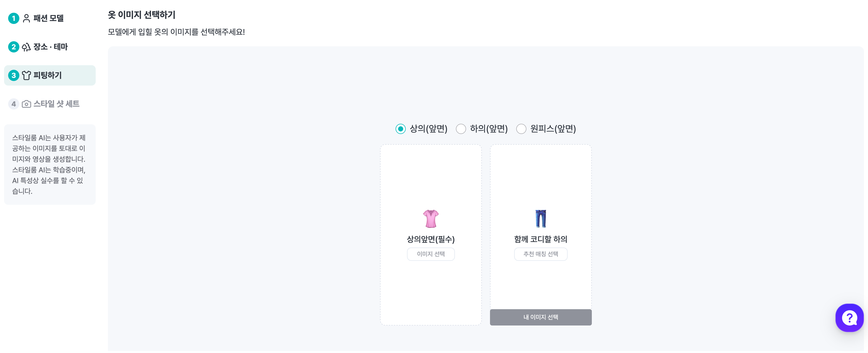Click the person icon beside 패션 모델
Image resolution: width=868 pixels, height=353 pixels.
tap(26, 18)
